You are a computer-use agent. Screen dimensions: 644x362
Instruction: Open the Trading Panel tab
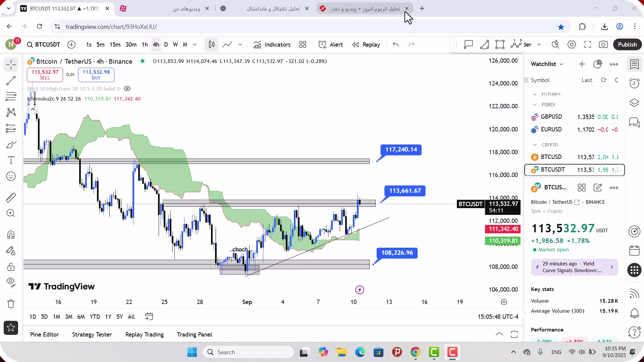pyautogui.click(x=195, y=335)
